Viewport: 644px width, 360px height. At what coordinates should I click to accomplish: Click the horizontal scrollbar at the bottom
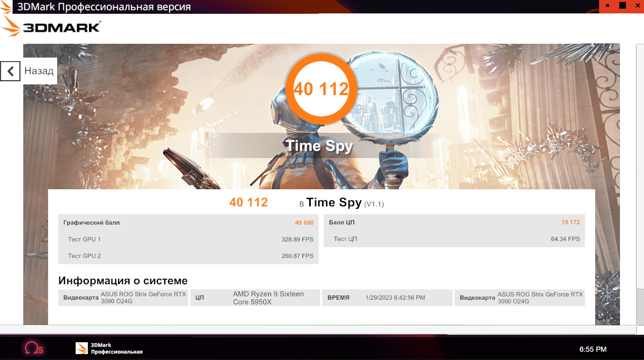click(x=318, y=330)
